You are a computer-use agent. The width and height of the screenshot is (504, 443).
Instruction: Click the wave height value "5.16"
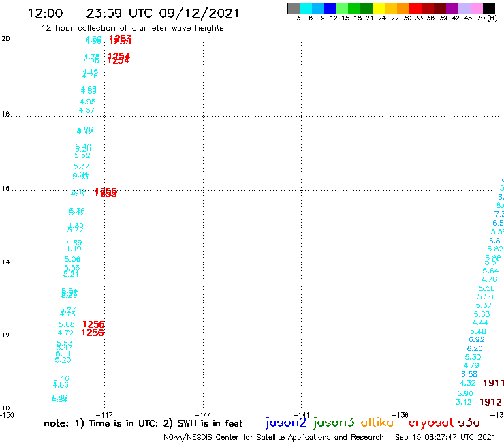coord(61,378)
